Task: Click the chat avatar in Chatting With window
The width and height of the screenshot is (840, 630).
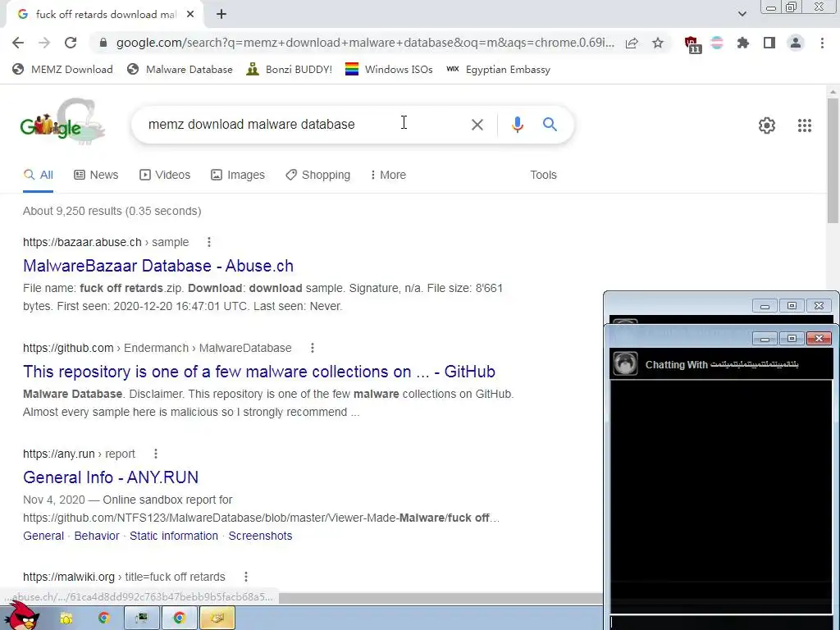Action: click(624, 363)
